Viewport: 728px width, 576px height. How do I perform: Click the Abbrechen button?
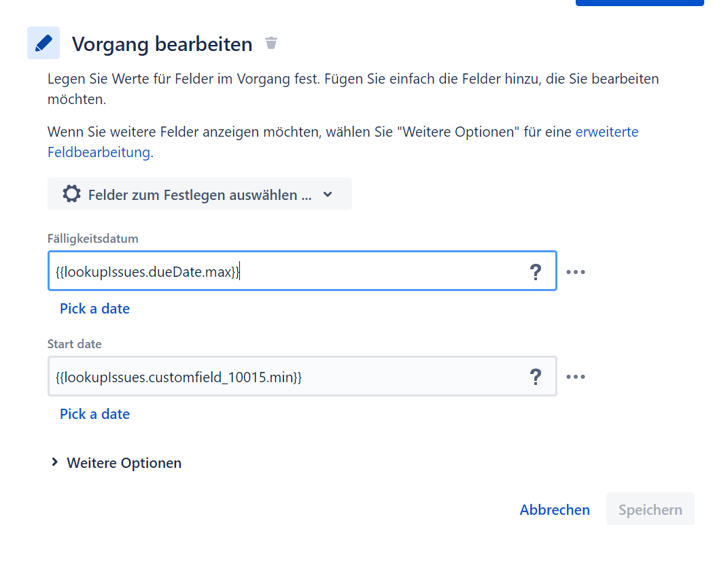coord(555,509)
